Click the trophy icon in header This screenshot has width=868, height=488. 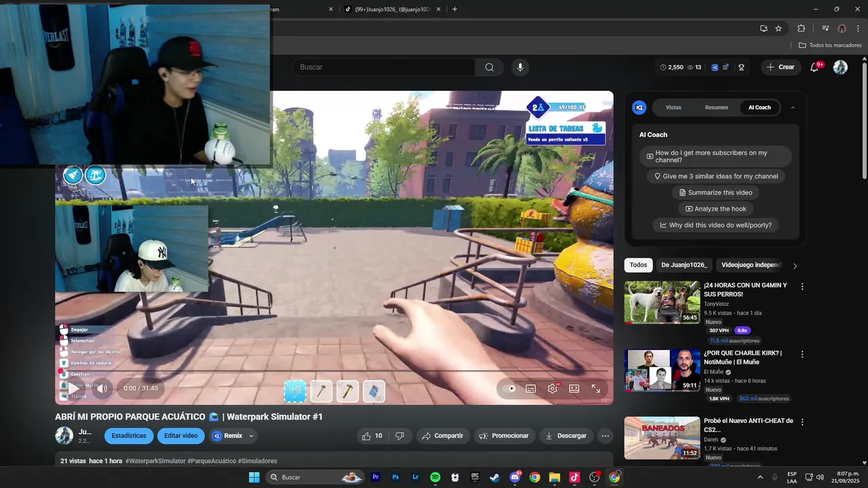(x=741, y=67)
